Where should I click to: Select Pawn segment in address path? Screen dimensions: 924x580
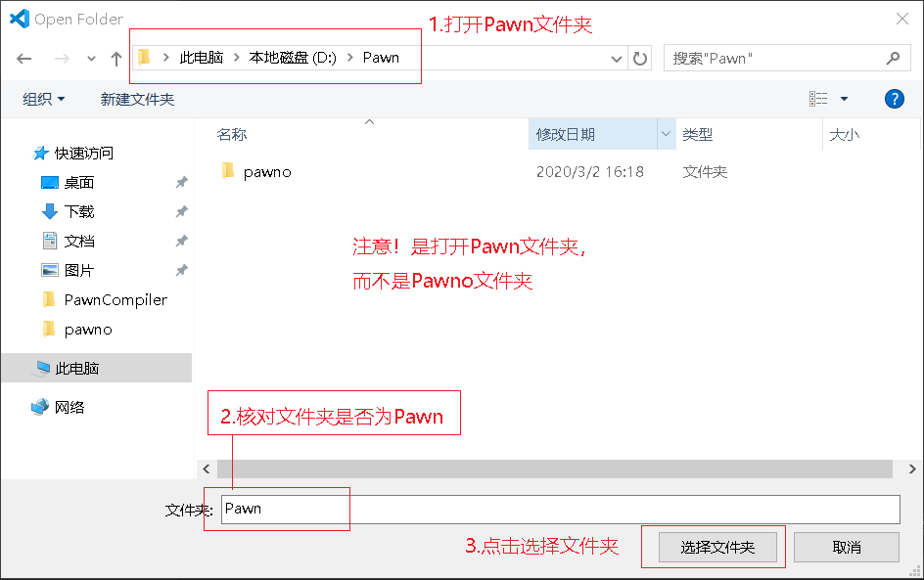pos(381,57)
